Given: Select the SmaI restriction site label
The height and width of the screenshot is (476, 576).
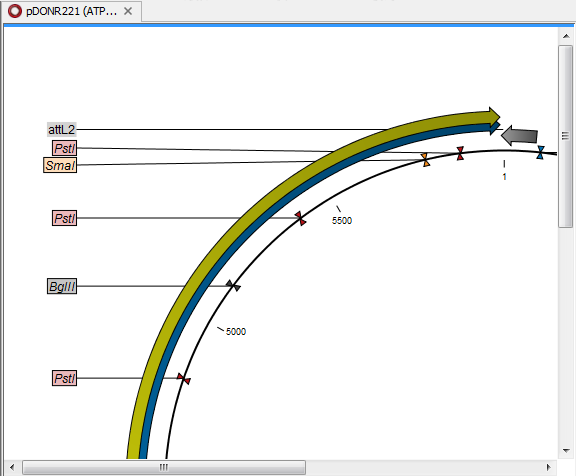Looking at the screenshot, I should 60,165.
